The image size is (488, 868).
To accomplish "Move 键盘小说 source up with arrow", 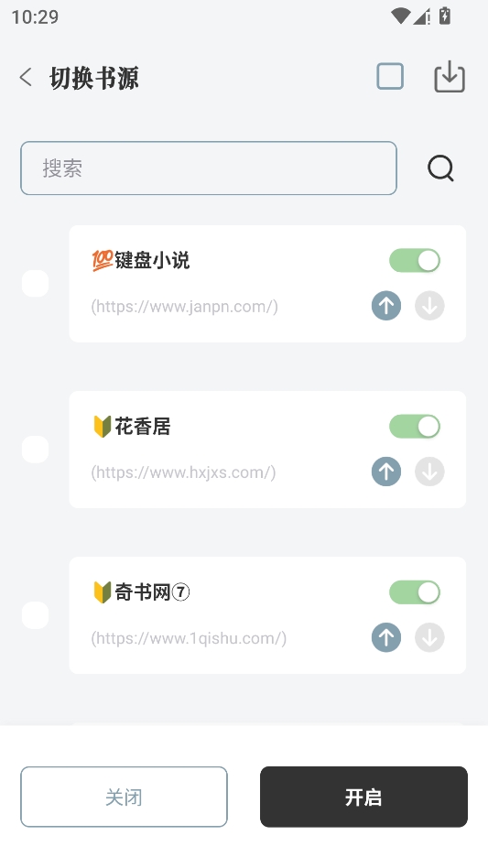I will coord(386,306).
